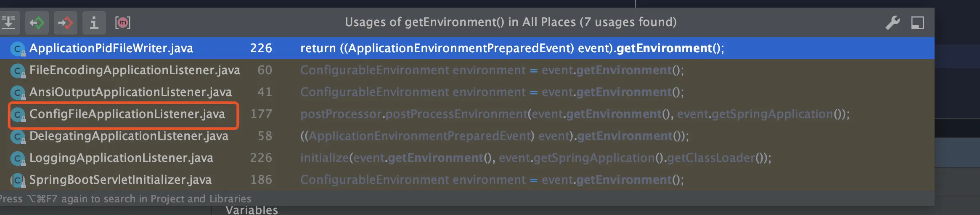Select the AnsiOutputApplicationListener.java usage

[130, 92]
